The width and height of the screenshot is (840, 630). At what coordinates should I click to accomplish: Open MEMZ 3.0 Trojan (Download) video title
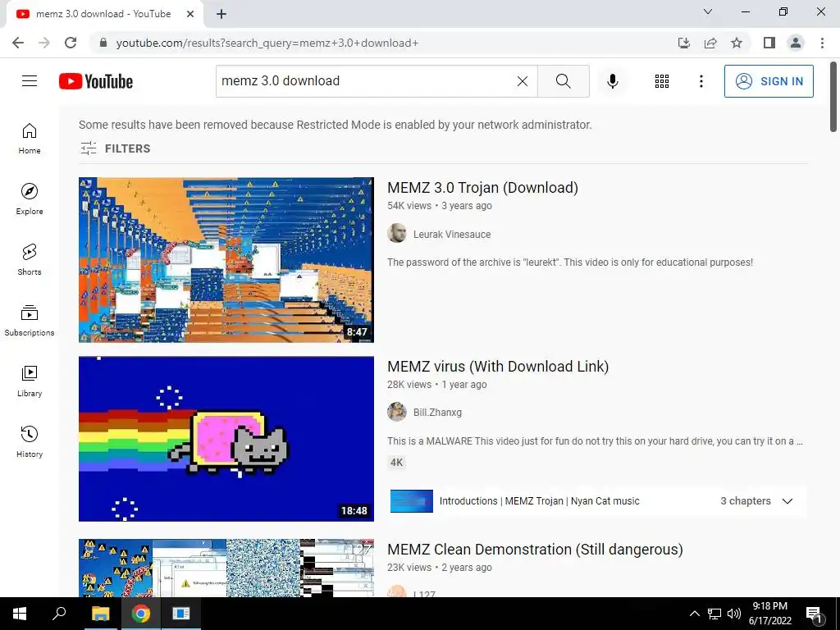click(482, 188)
